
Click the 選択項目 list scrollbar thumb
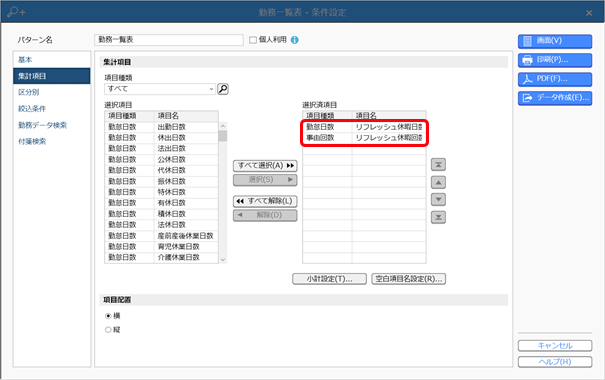click(223, 136)
